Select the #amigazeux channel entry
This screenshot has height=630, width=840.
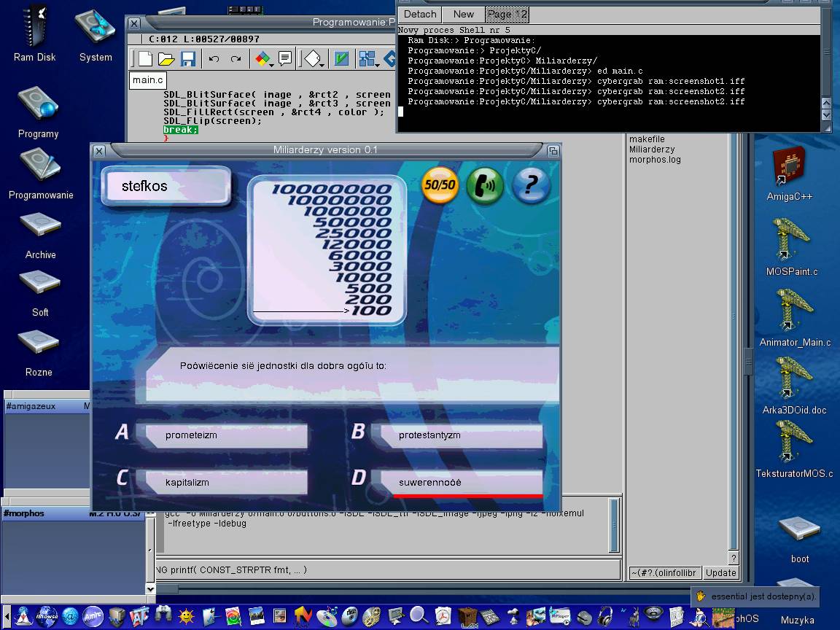(x=47, y=406)
